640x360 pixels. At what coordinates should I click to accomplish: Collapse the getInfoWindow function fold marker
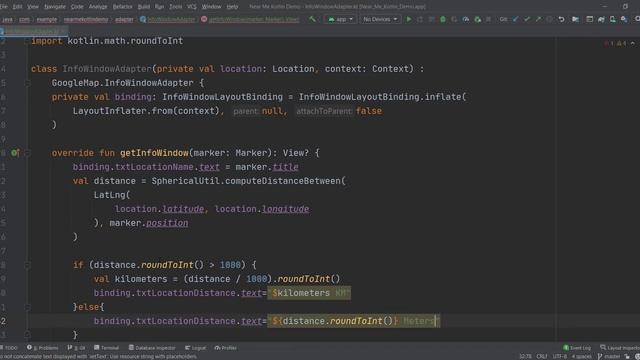[x=27, y=153]
